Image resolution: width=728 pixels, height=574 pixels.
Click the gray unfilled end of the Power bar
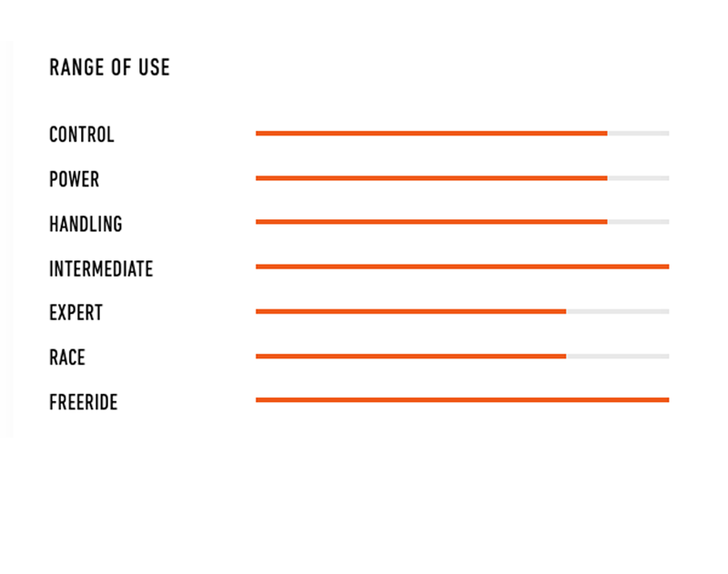639,178
